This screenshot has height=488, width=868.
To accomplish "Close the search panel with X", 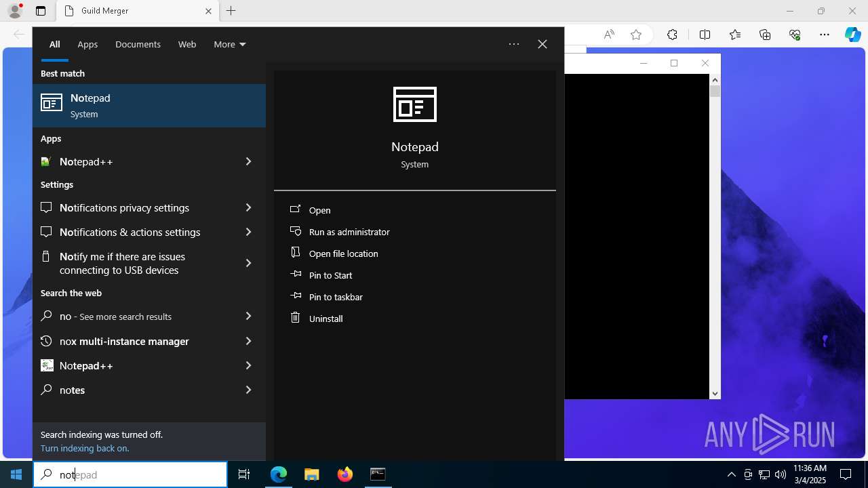I will pyautogui.click(x=542, y=44).
